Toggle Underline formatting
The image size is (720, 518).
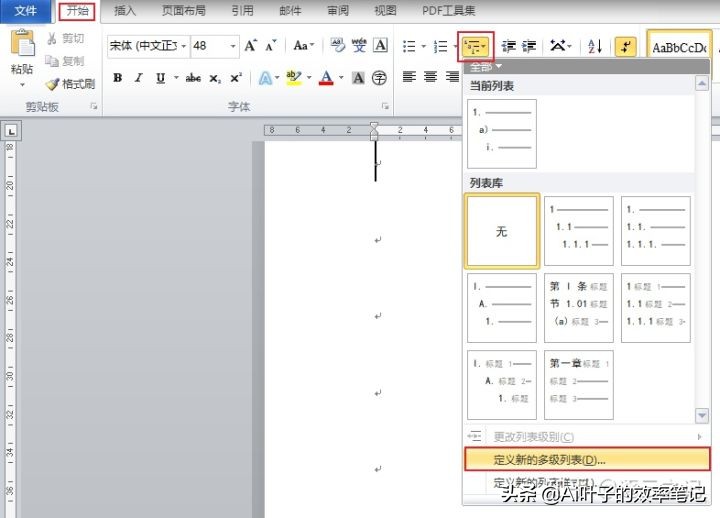pos(160,78)
